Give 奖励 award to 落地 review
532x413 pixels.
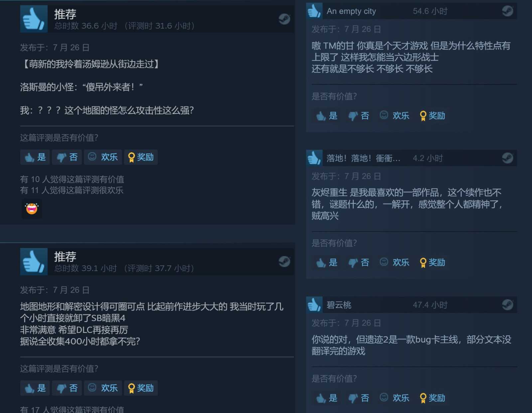[x=432, y=262]
